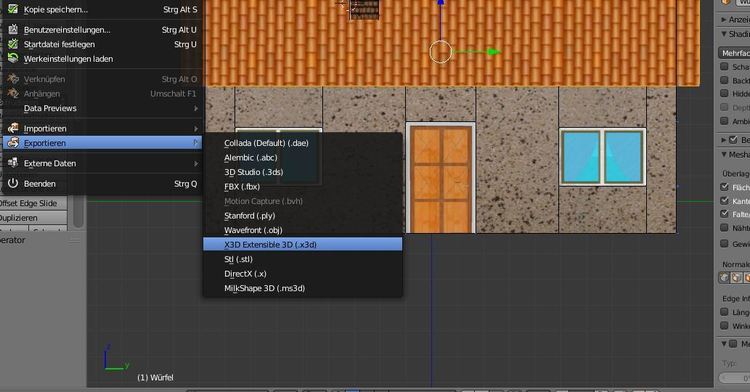Click the Startdatei festlegen icon
The height and width of the screenshot is (392, 750).
coord(13,44)
